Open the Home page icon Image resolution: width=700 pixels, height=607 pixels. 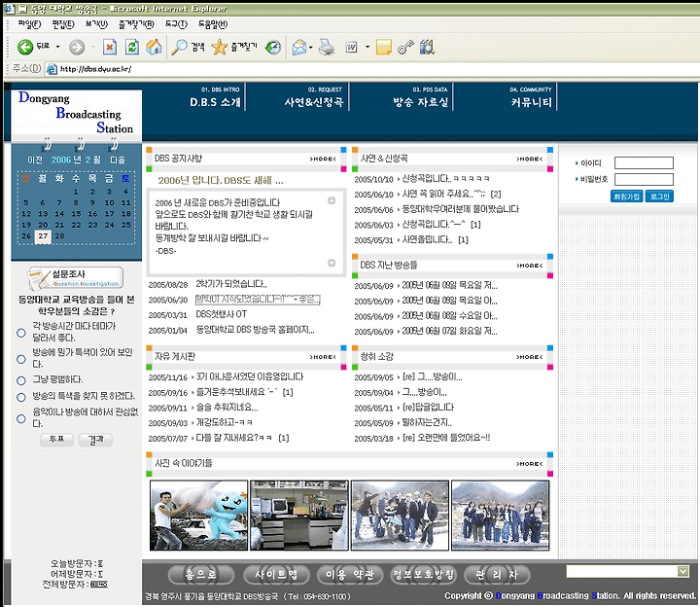(154, 47)
